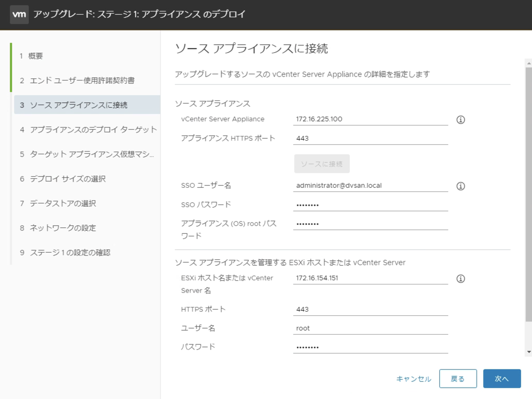
Task: Open step 9 ステージ 1 の設定の確認
Action: click(66, 252)
